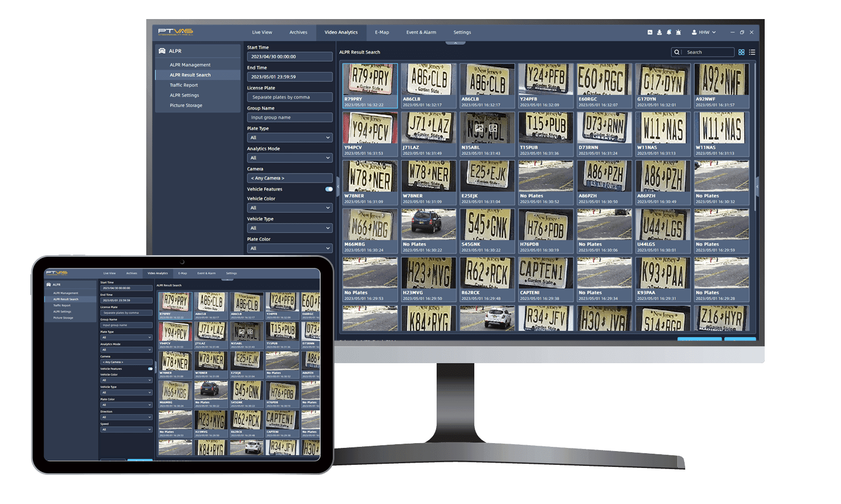Open the Analytics Mode dropdown on the monitor
Image resolution: width=841 pixels, height=504 pixels.
(x=290, y=158)
